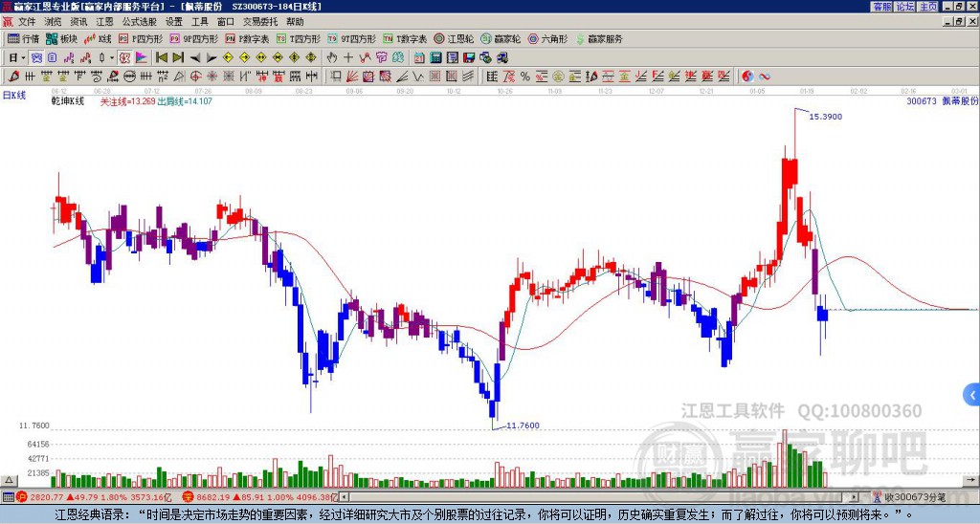
Task: Open the 浏览 menu
Action: pos(54,22)
